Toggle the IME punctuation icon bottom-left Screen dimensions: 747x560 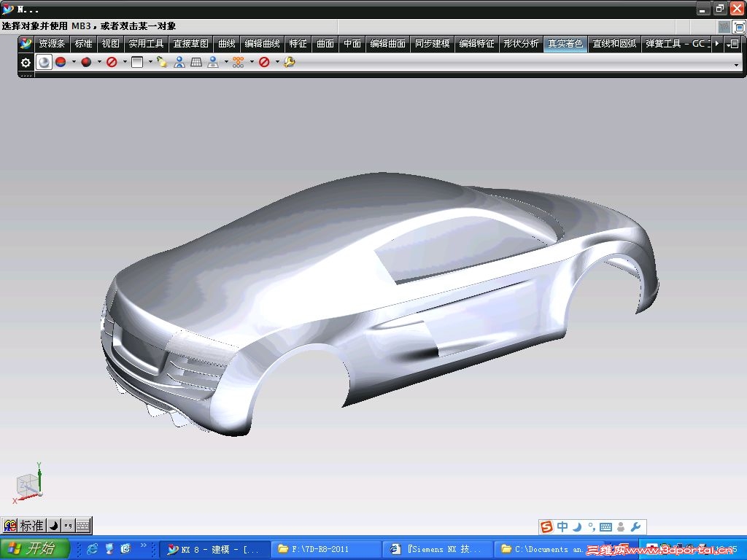(68, 526)
